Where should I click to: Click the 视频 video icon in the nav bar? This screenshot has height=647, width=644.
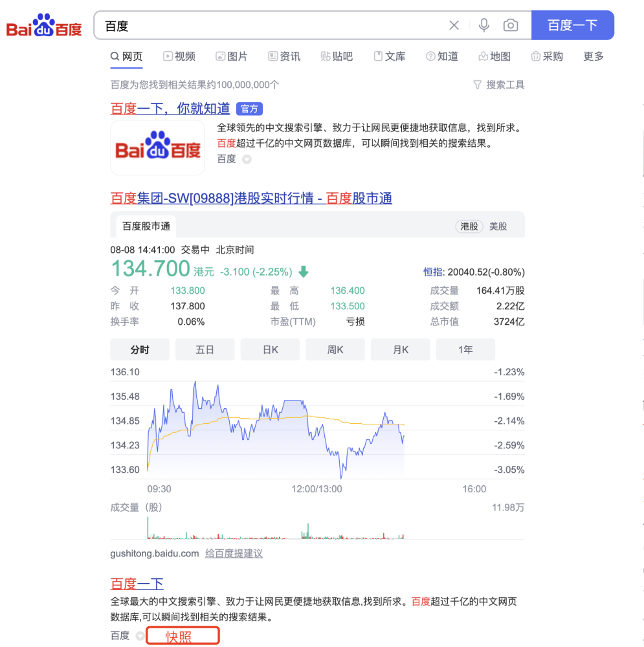tap(168, 56)
